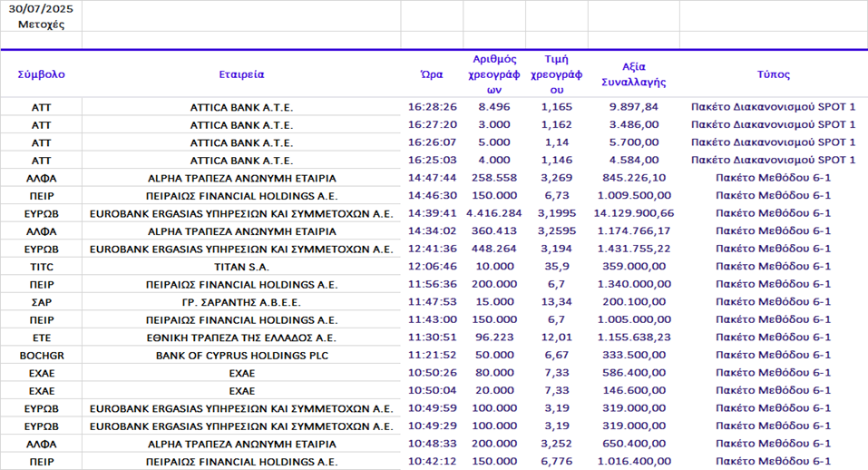Image resolution: width=868 pixels, height=470 pixels.
Task: Click ΕΧΑΕ symbol in the 10:50:26 row
Action: pos(41,373)
